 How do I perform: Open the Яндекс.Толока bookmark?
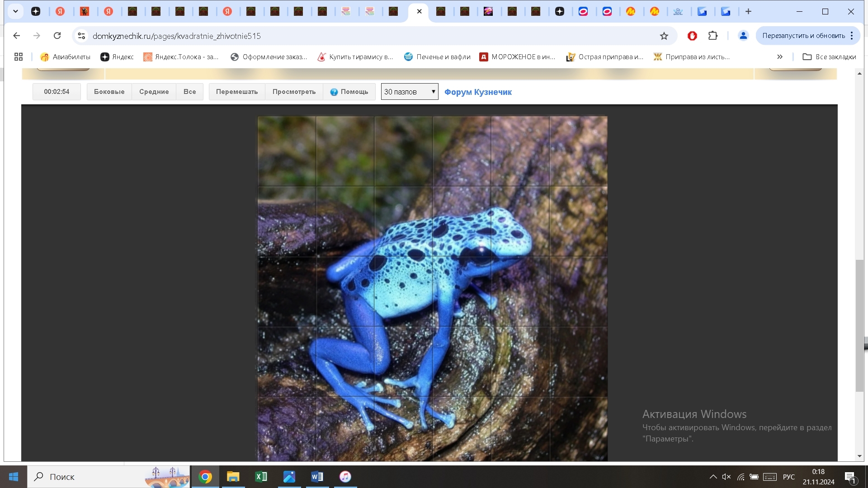181,56
